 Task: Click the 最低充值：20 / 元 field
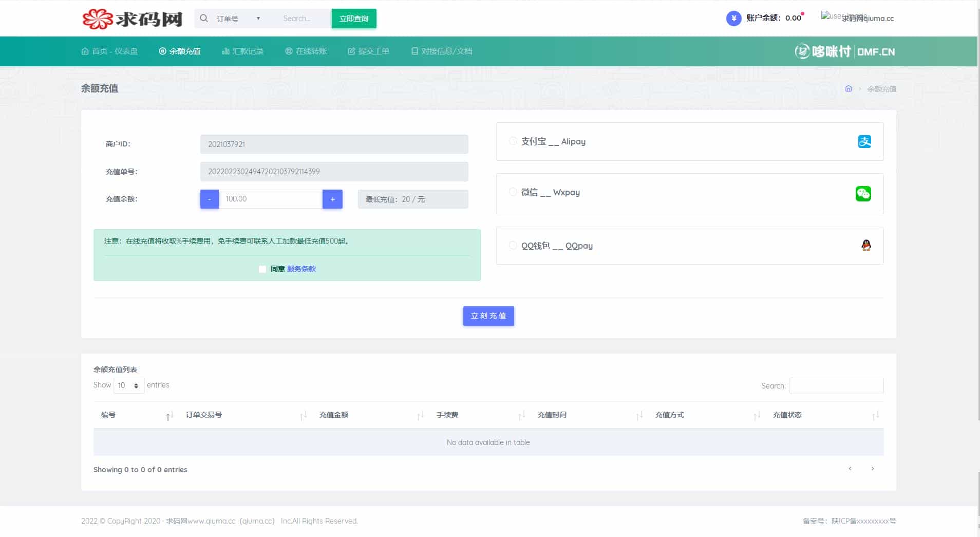(413, 199)
